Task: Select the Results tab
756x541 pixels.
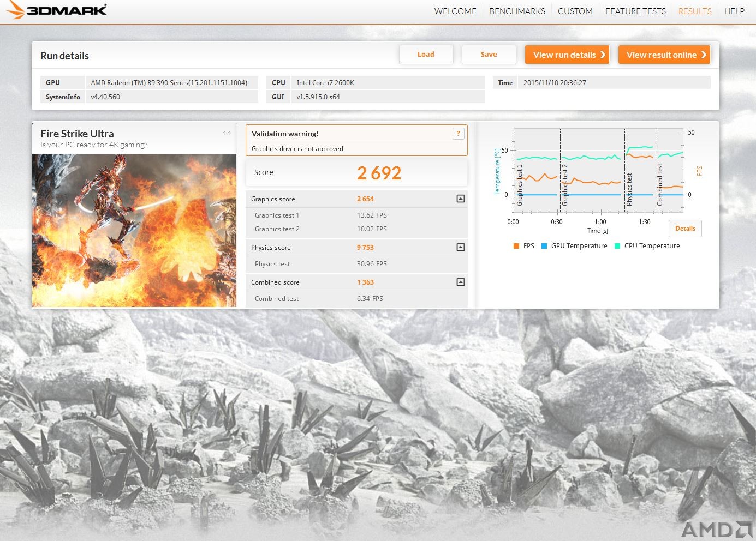Action: click(695, 11)
